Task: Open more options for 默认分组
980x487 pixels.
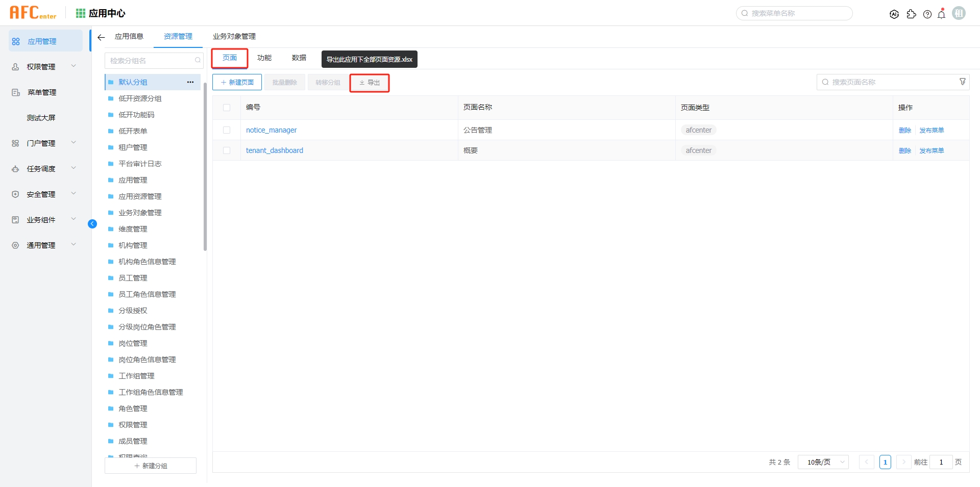Action: coord(190,82)
